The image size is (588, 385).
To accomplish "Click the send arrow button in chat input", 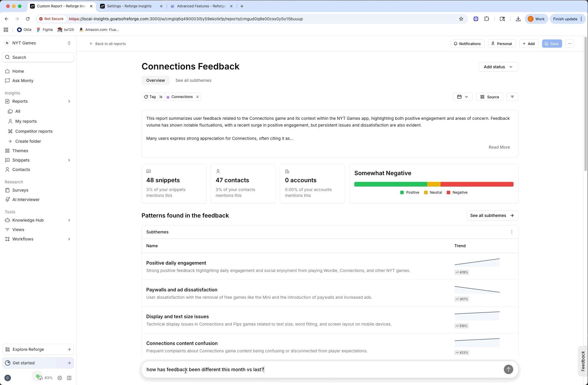I will 508,369.
